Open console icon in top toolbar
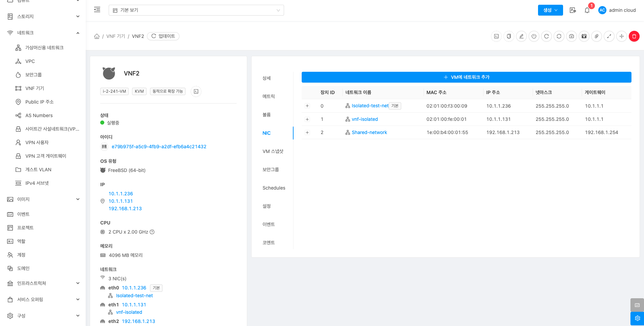644x326 pixels. pos(496,36)
